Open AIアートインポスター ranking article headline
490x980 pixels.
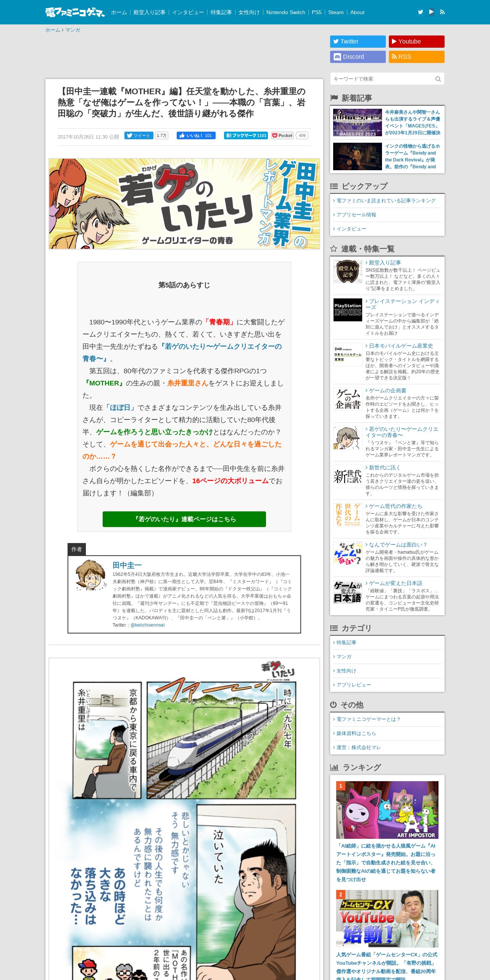[386, 862]
